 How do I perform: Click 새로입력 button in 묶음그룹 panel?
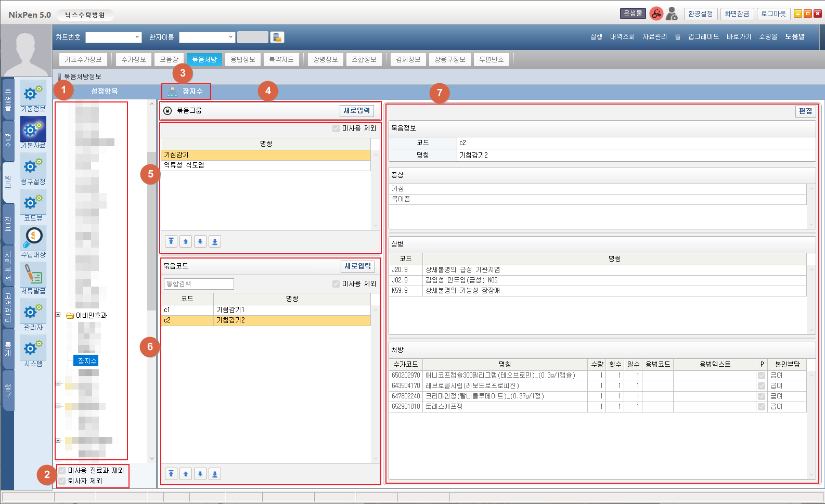pyautogui.click(x=357, y=111)
